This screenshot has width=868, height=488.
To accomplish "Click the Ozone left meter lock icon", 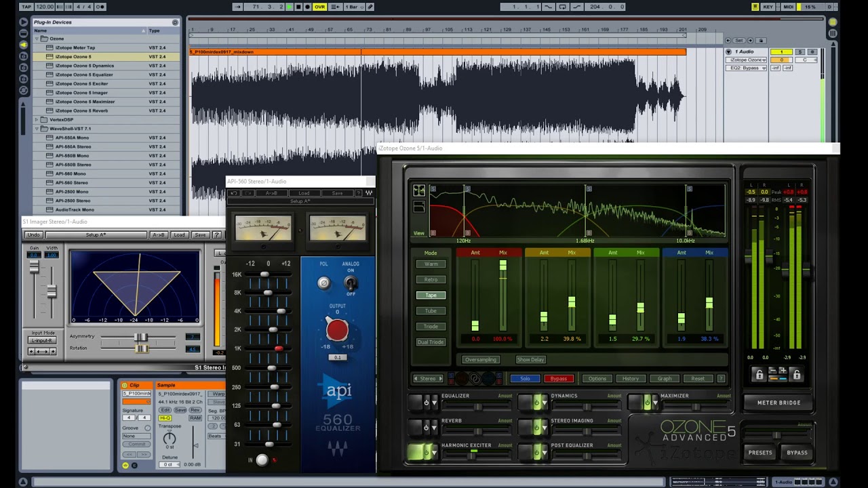I will (759, 375).
